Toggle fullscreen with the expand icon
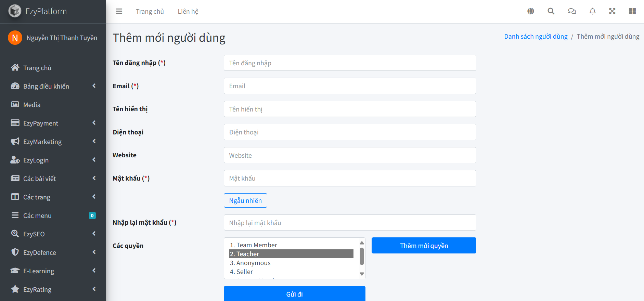The height and width of the screenshot is (301, 644). (612, 11)
